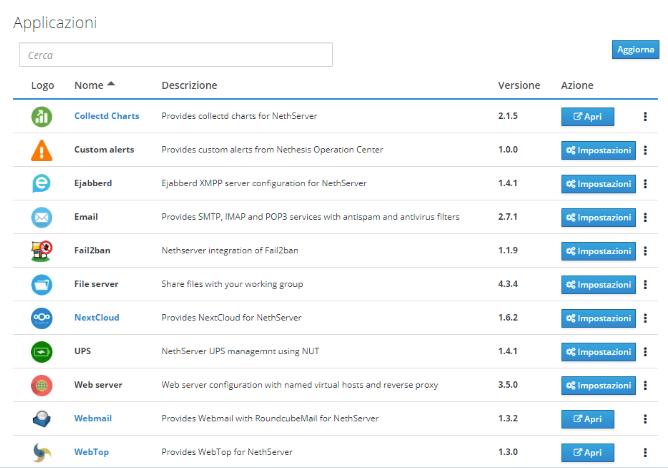This screenshot has width=668, height=468.
Task: Click the Web server name text
Action: click(98, 385)
